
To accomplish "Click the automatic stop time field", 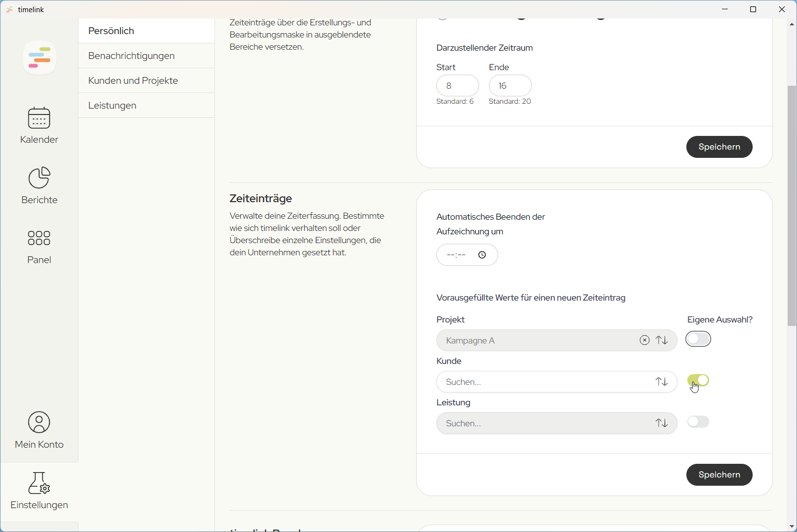I will (x=467, y=255).
